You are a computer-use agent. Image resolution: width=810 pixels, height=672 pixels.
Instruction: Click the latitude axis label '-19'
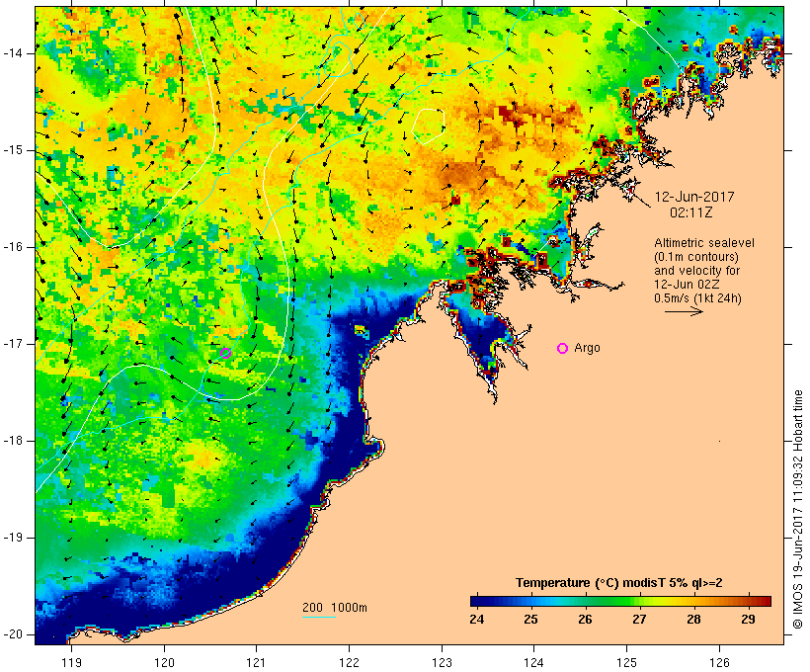13,538
